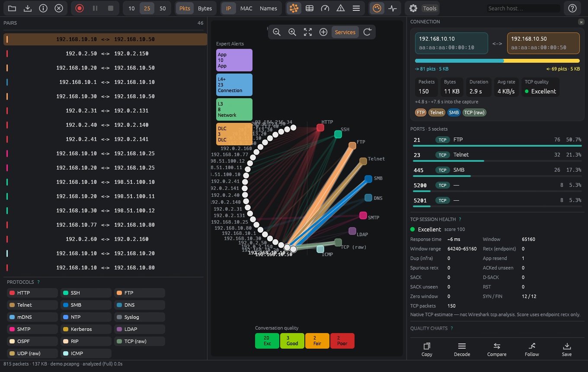This screenshot has height=372, width=588.
Task: Open a capture file via folder icon
Action: click(12, 8)
